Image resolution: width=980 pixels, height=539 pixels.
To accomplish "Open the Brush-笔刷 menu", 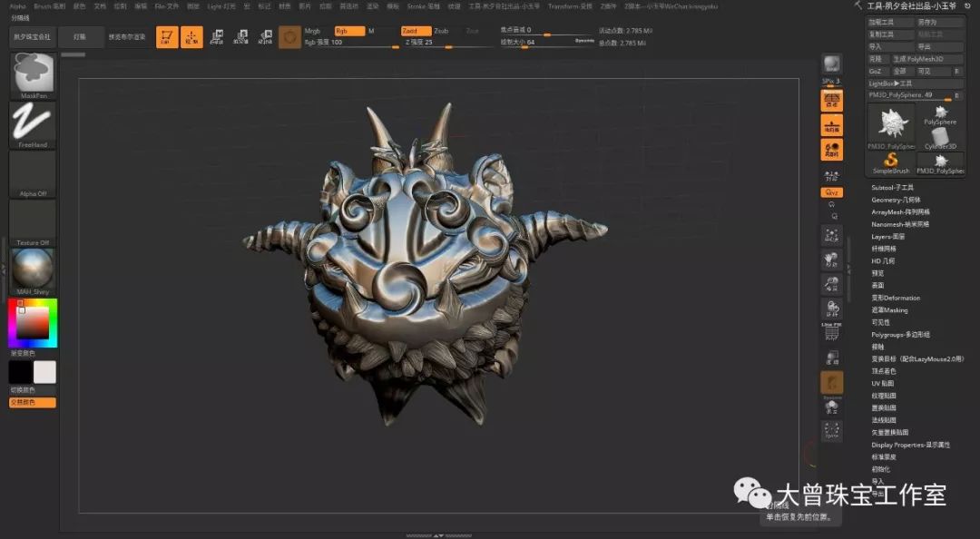I will [x=49, y=6].
